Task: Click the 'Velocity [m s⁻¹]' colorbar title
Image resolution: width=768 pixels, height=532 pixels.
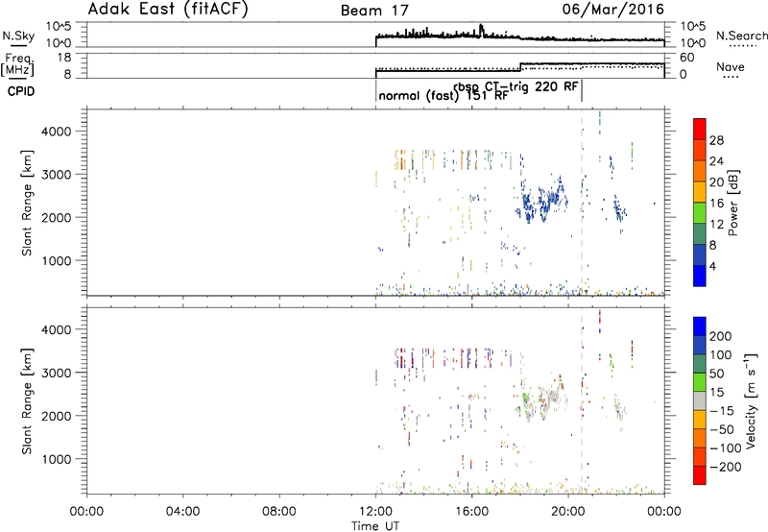Action: coord(751,400)
